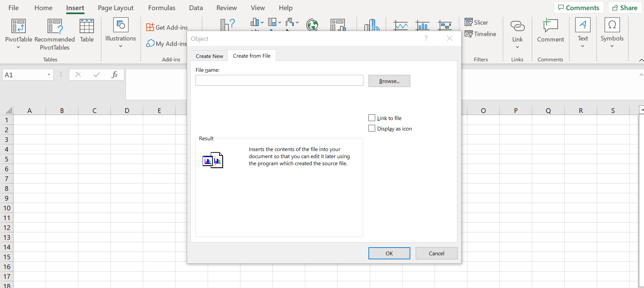This screenshot has width=644, height=288.
Task: Enable the Link to file checkbox
Action: click(372, 118)
